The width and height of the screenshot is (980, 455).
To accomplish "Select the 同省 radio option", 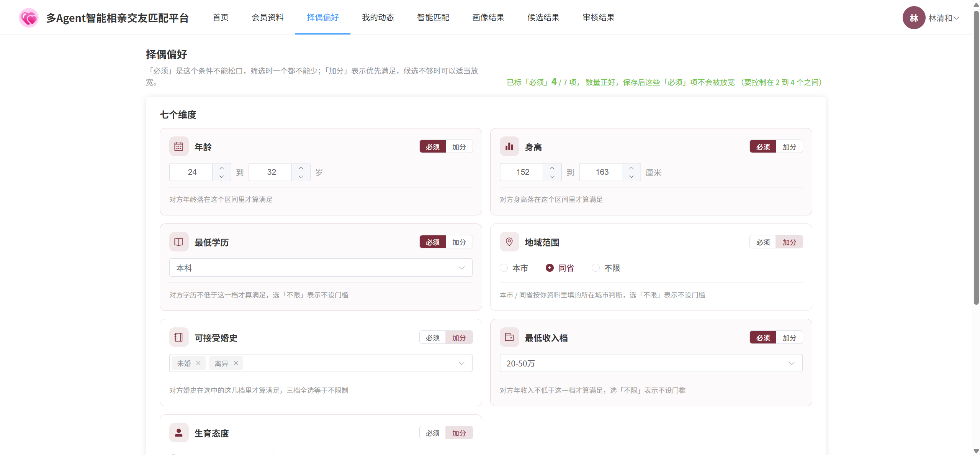I will pos(560,268).
